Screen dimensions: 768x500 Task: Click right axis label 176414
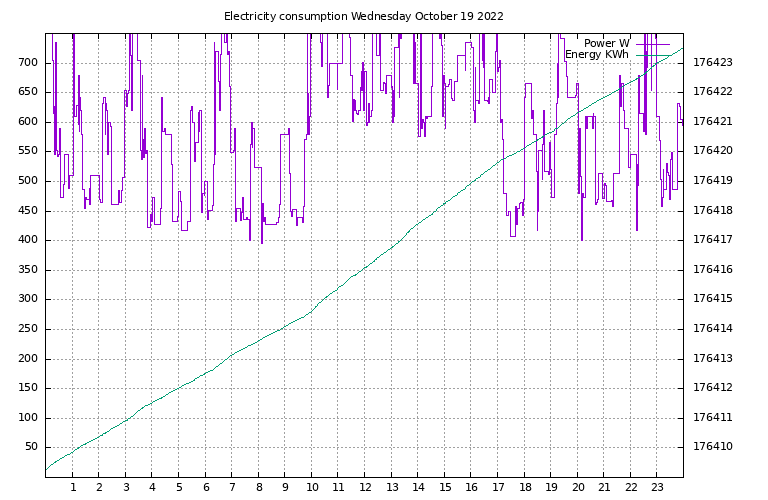point(713,329)
